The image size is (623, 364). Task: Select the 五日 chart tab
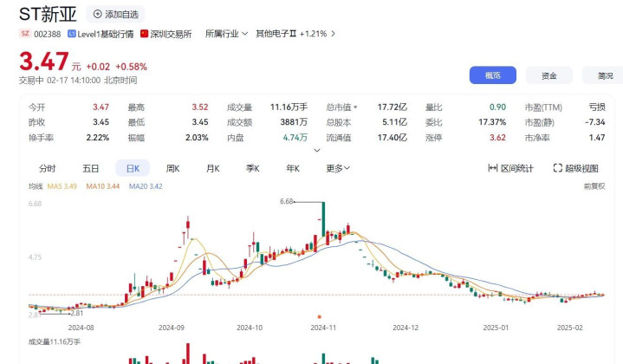pyautogui.click(x=91, y=168)
